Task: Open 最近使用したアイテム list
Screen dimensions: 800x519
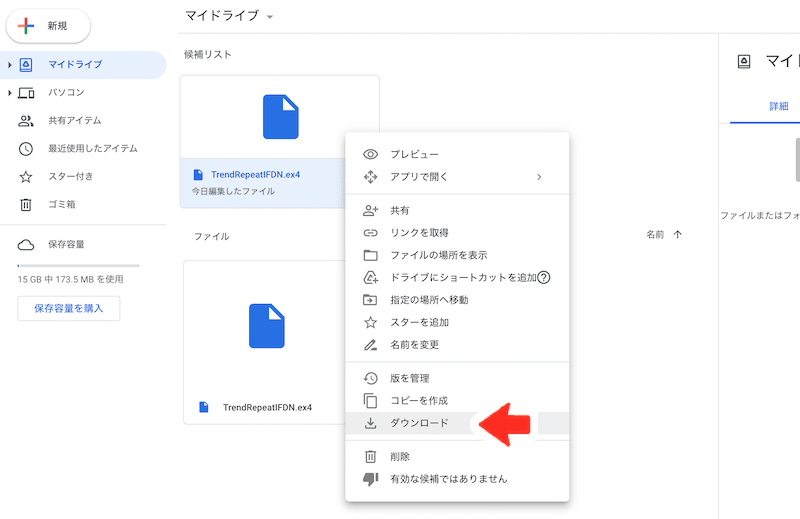Action: (93, 149)
